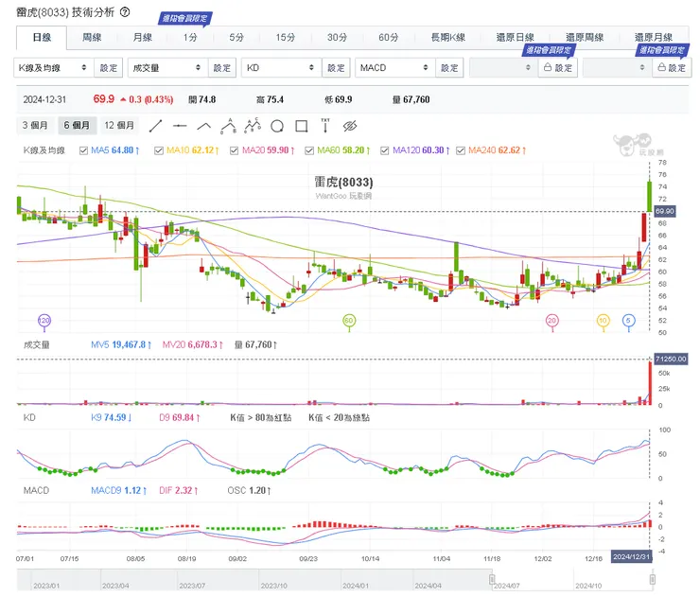Toggle the MA5 moving average checkbox
Screen dimensions: 700x597
coord(83,150)
